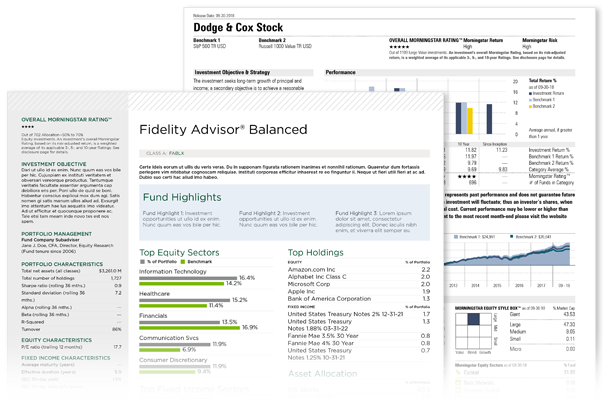The height and width of the screenshot is (399, 603).
Task: Select the FABLX class ticker link
Action: [177, 153]
